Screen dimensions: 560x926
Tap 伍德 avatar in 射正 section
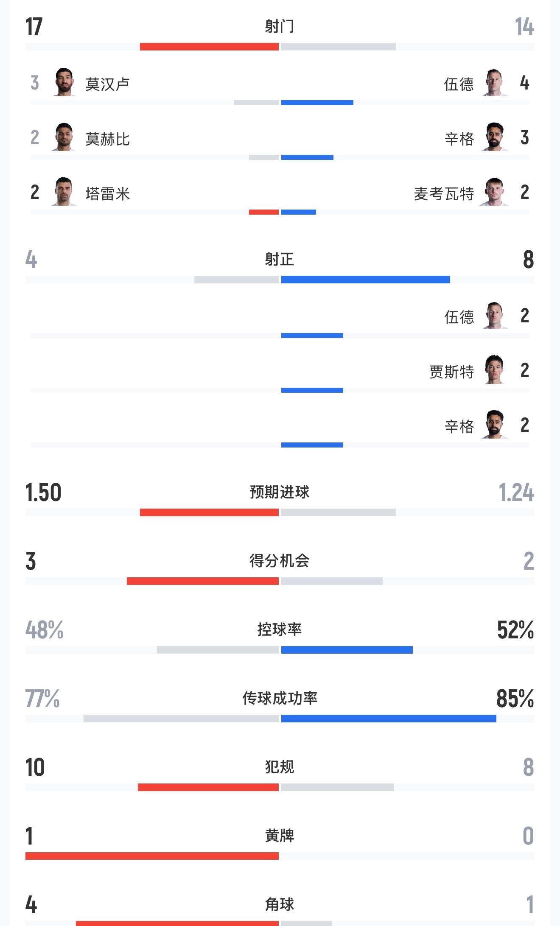[x=494, y=315]
